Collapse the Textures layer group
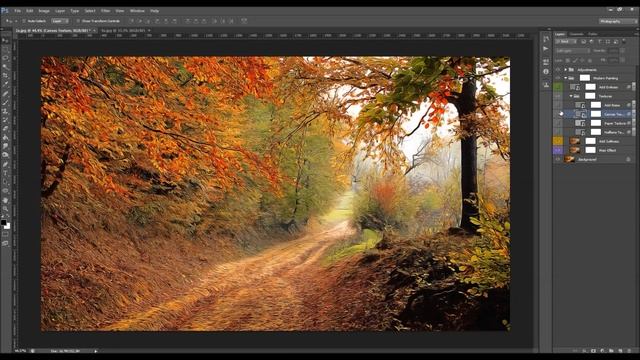 571,96
